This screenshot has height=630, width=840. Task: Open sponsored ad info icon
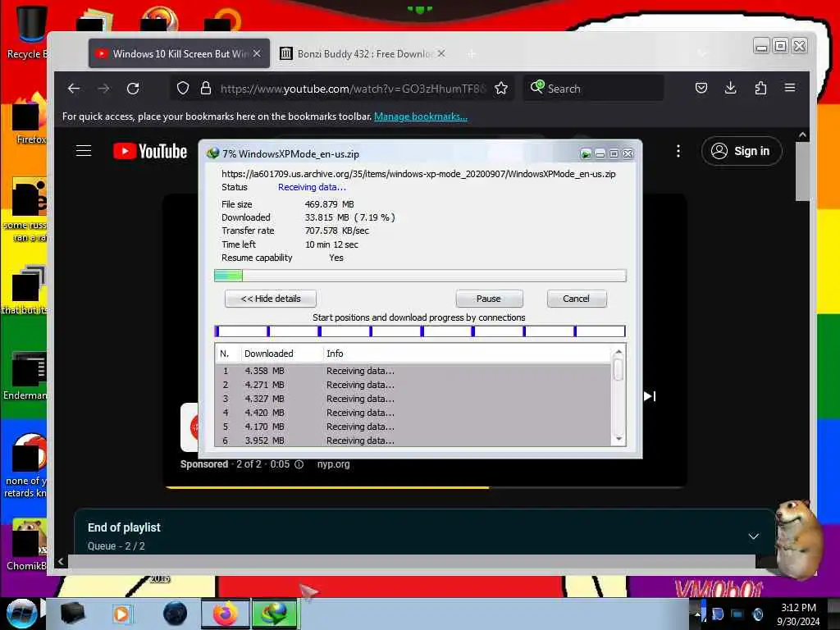click(x=299, y=464)
